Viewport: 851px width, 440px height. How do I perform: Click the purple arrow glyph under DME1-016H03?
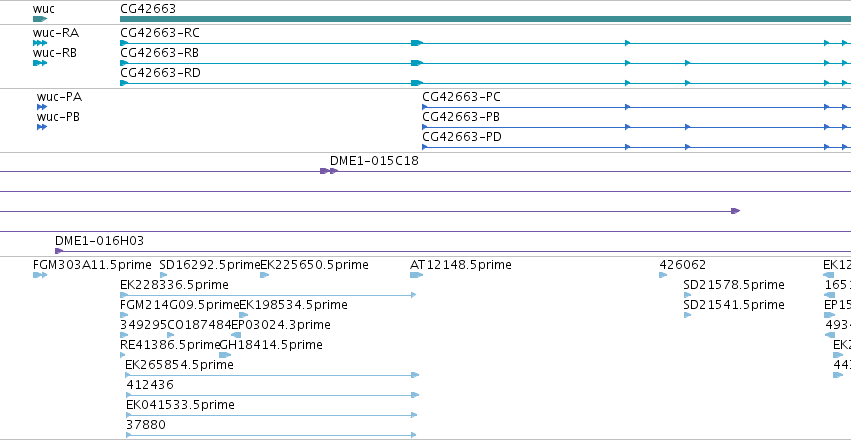click(59, 251)
